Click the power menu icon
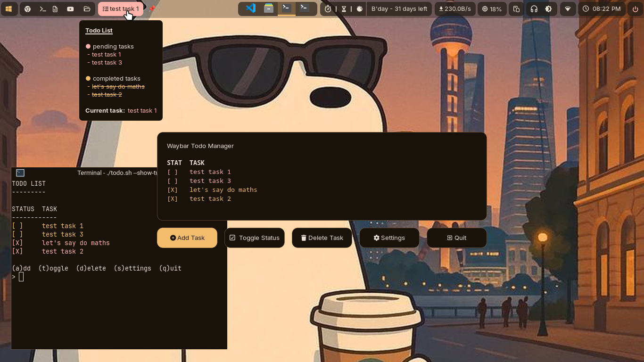Viewport: 644px width, 362px height. pyautogui.click(x=636, y=9)
